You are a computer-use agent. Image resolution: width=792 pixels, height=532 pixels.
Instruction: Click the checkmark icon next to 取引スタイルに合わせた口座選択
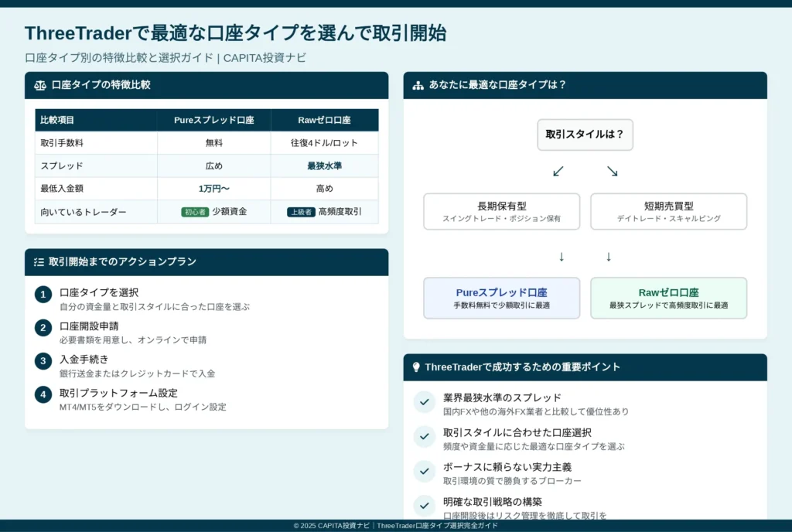click(425, 437)
